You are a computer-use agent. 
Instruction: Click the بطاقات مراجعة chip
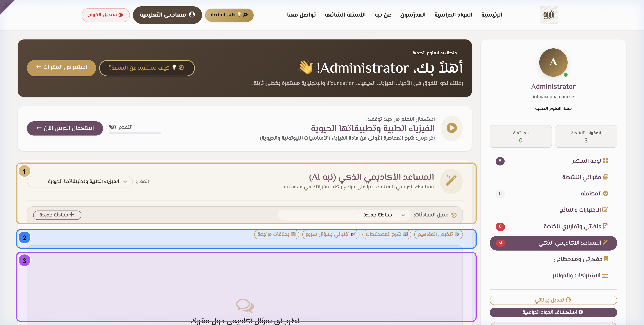[277, 234]
